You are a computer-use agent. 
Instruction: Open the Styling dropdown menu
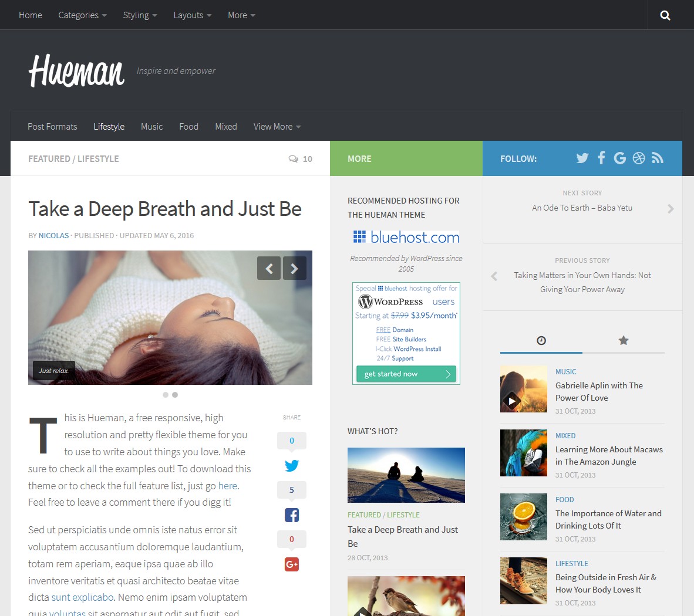click(x=140, y=15)
